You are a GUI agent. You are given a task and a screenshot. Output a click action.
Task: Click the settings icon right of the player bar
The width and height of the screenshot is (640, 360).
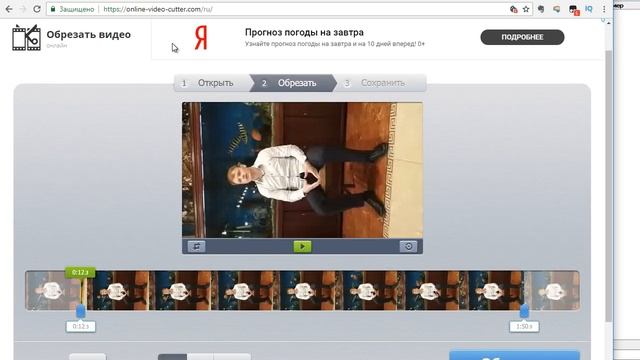pyautogui.click(x=408, y=246)
